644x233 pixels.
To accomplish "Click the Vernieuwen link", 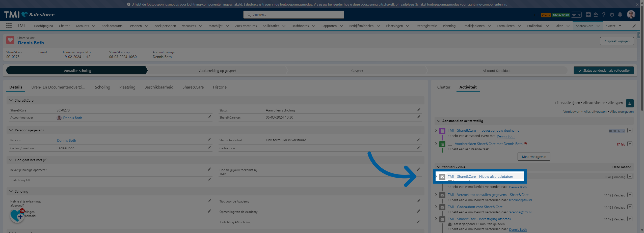I will pos(572,112).
